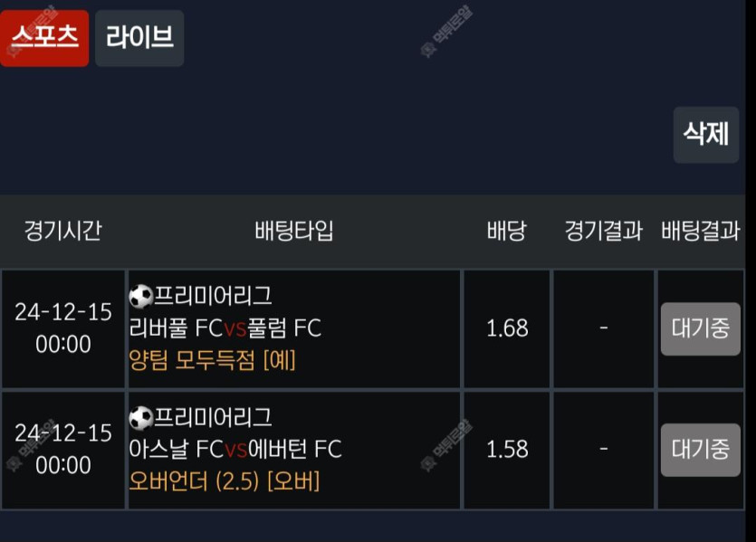Viewport: 756px width, 542px height.
Task: Click the 경기결과 column header
Action: tap(603, 231)
